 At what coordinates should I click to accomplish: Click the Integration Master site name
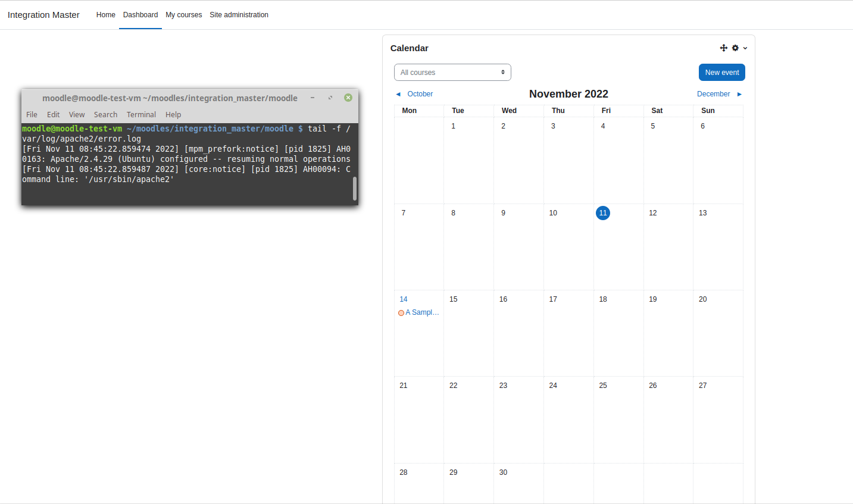[x=43, y=15]
